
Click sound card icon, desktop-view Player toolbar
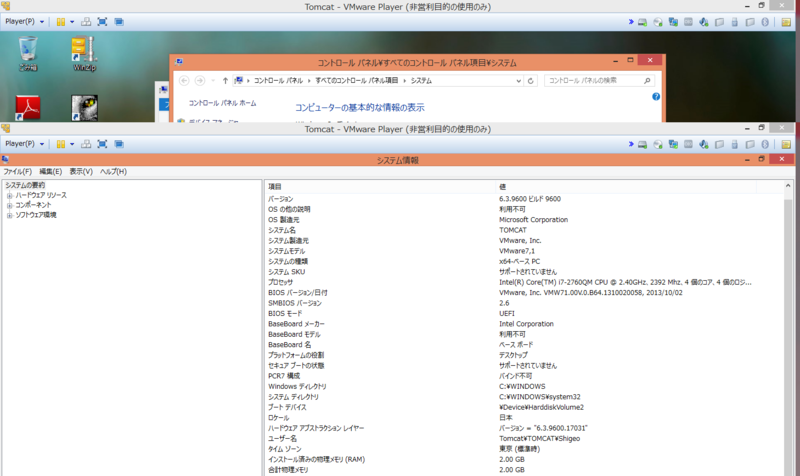[704, 22]
